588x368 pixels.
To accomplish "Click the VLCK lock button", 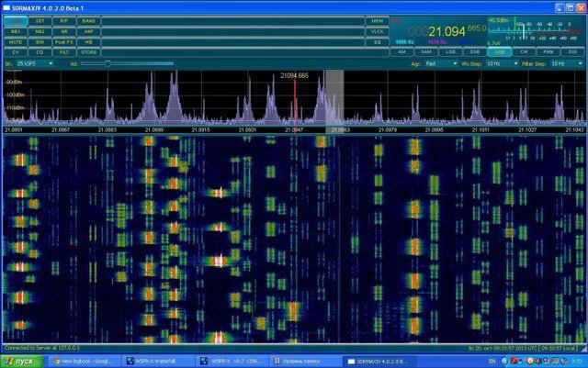I will pyautogui.click(x=377, y=30).
